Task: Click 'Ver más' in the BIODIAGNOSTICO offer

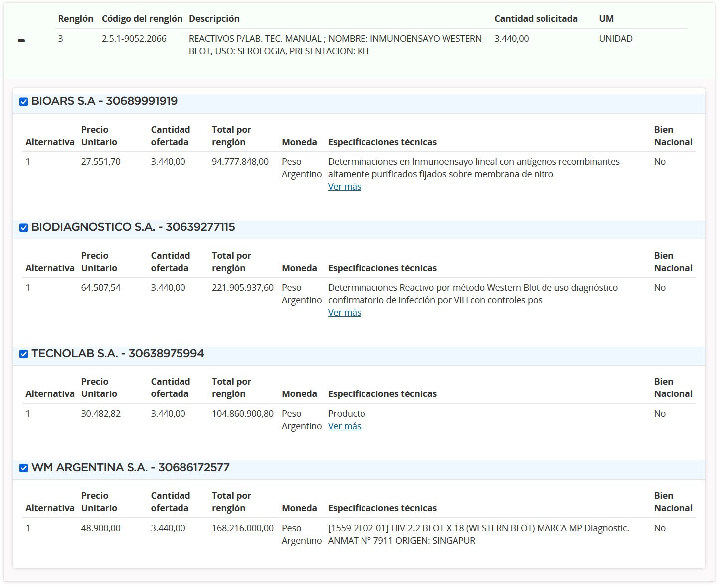Action: click(344, 313)
